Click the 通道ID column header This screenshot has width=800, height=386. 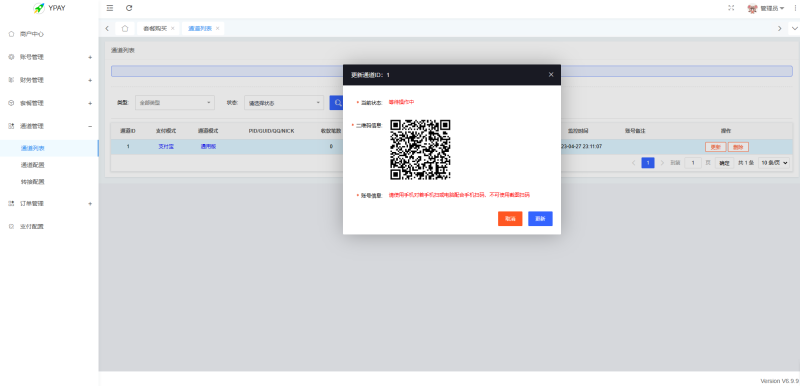(128, 131)
